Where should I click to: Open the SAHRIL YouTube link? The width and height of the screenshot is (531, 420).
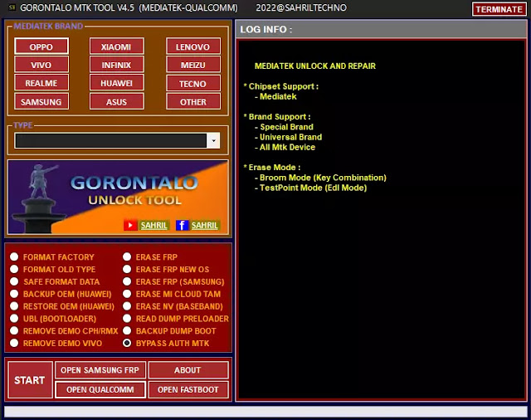click(154, 225)
